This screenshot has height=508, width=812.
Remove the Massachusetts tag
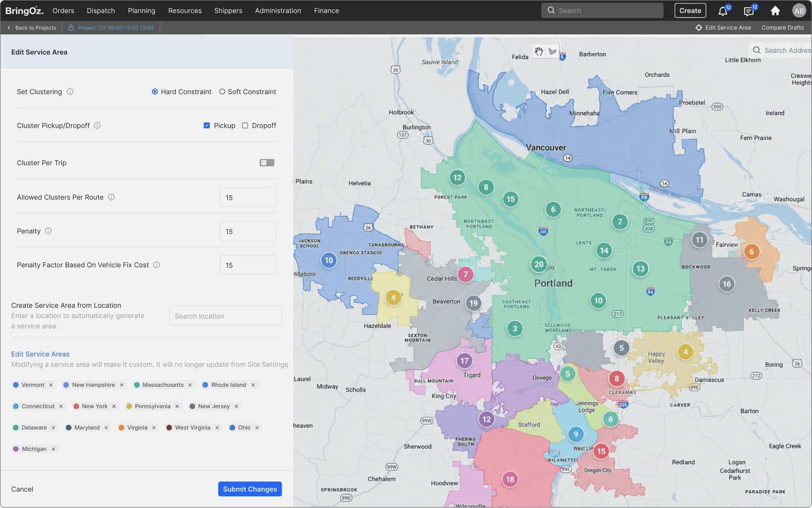190,385
